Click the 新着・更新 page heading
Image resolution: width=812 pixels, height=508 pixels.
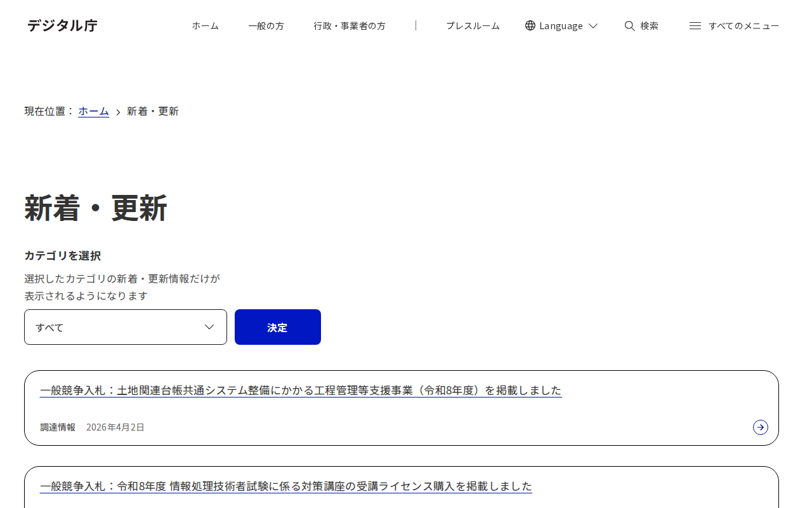coord(96,208)
